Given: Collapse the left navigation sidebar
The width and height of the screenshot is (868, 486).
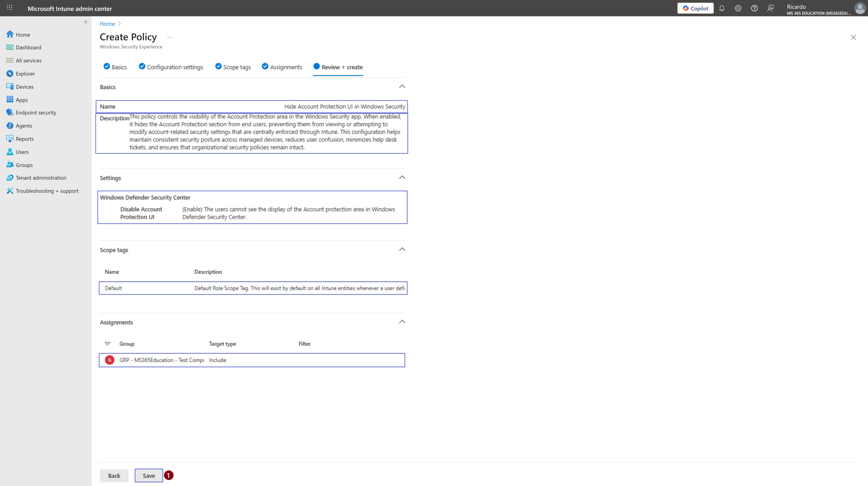Looking at the screenshot, I should click(86, 22).
